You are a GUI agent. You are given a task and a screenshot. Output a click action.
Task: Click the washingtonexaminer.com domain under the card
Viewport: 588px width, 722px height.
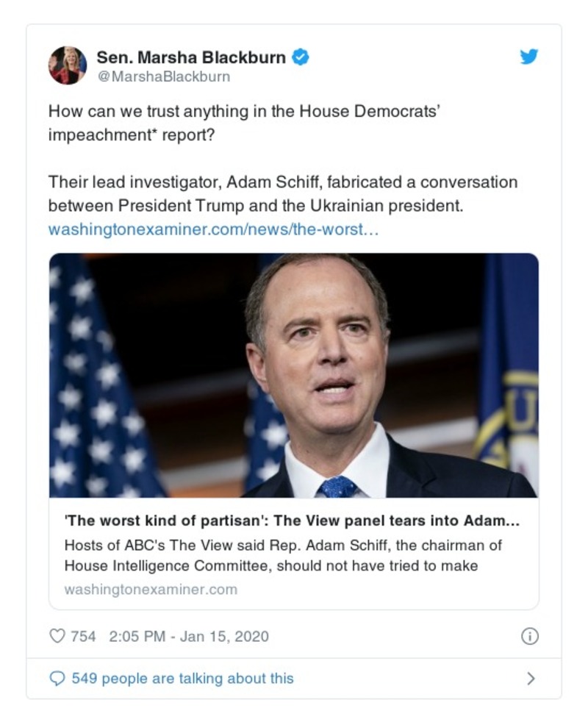151,590
